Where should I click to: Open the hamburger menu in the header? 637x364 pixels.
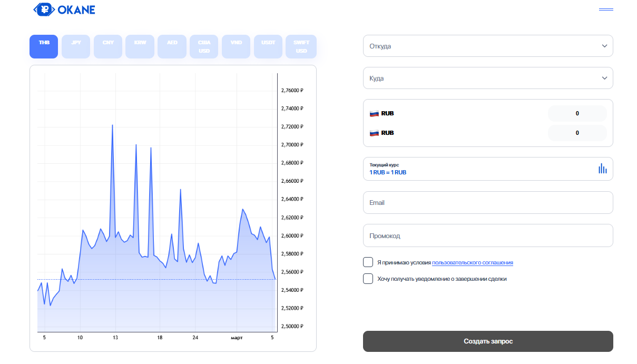click(606, 9)
